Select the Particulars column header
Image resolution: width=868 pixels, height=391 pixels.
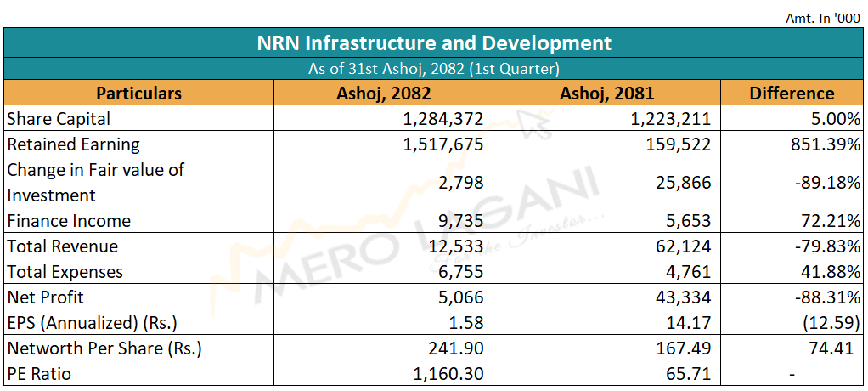click(x=138, y=93)
